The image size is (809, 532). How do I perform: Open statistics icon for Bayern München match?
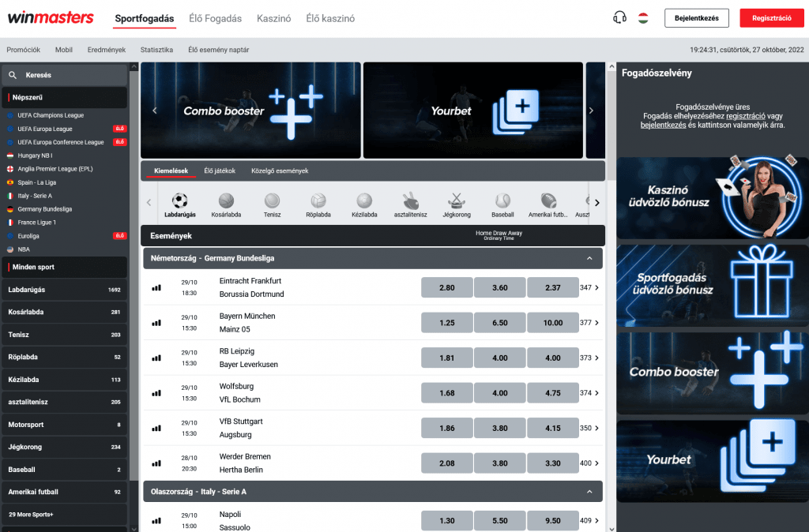(156, 323)
